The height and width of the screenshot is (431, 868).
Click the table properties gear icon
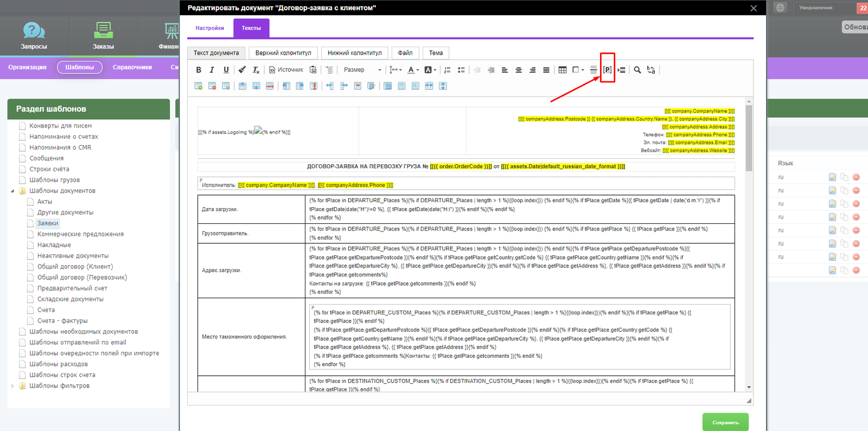point(226,86)
